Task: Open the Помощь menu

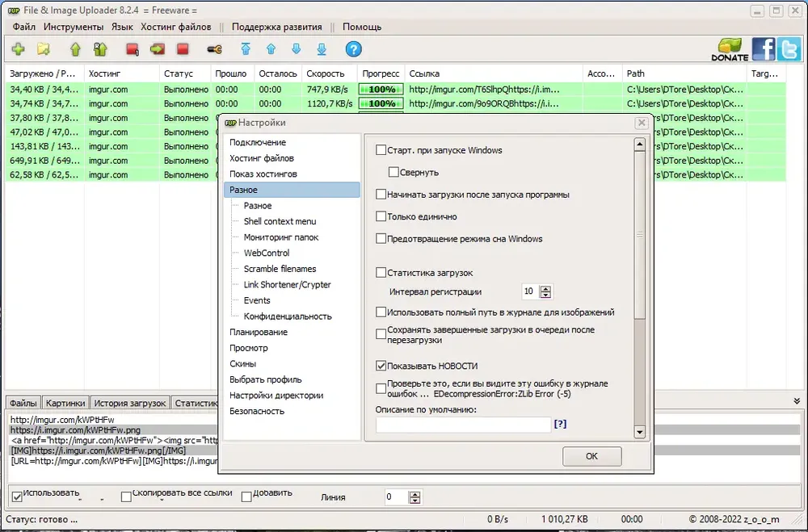Action: click(x=362, y=27)
